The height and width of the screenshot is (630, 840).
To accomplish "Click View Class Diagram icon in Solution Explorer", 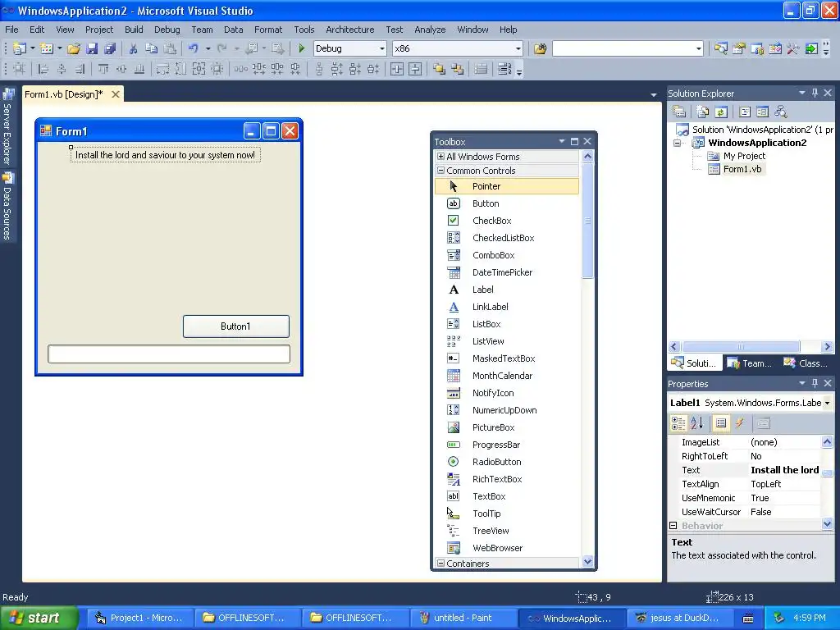I will (x=781, y=112).
